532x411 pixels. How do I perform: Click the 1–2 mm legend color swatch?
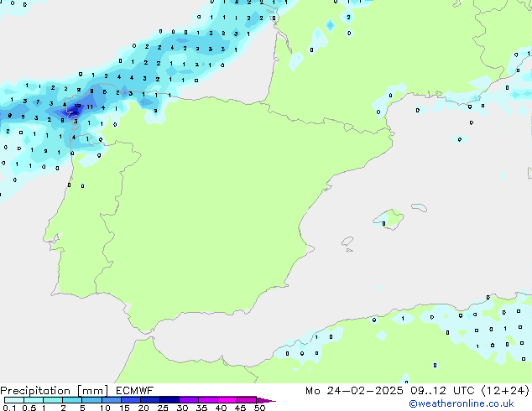53,400
